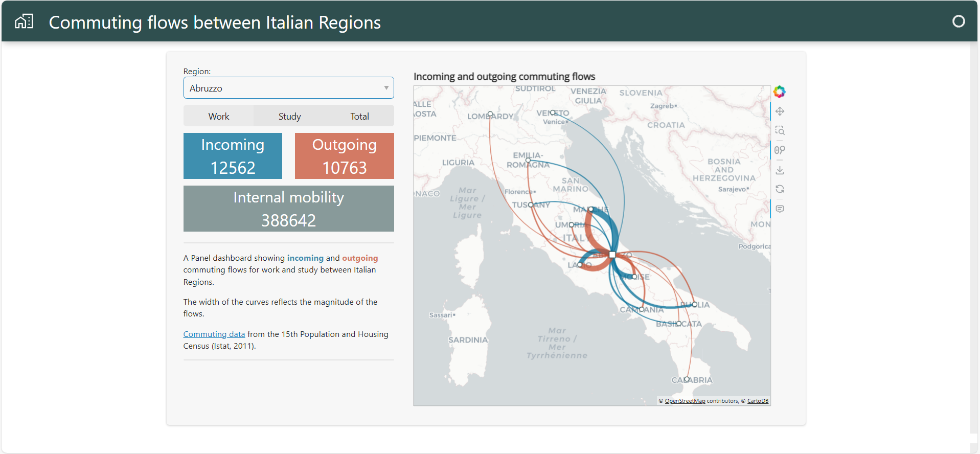The width and height of the screenshot is (980, 454).
Task: Click the Basilicata node circle on map
Action: [x=679, y=323]
